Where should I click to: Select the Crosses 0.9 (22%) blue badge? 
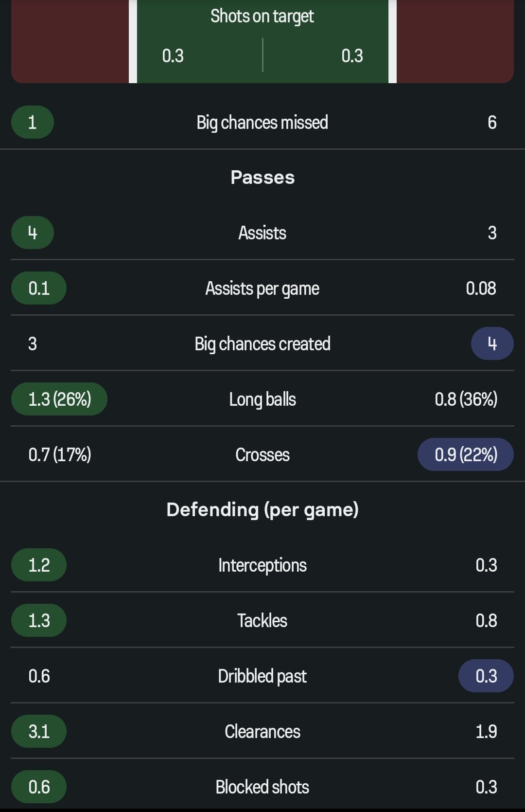pos(466,454)
